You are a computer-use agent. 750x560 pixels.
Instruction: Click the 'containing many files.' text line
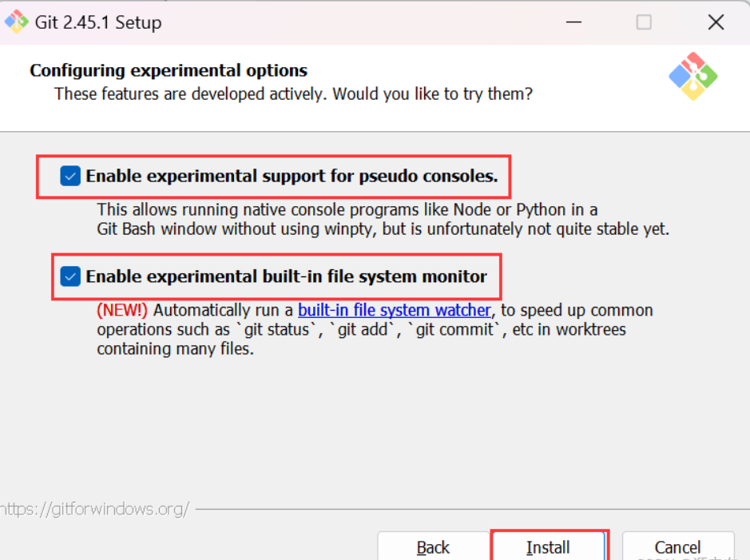point(175,349)
